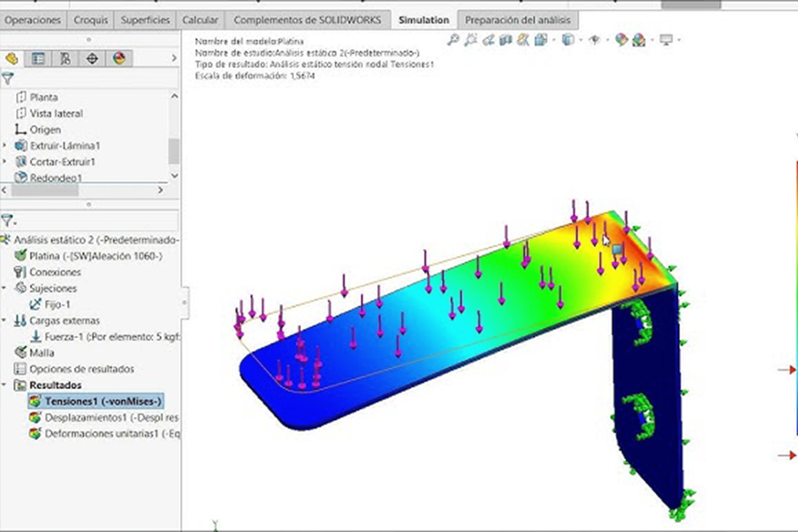Open the ConfigurationManager tab icon
The image size is (798, 532).
(x=65, y=59)
